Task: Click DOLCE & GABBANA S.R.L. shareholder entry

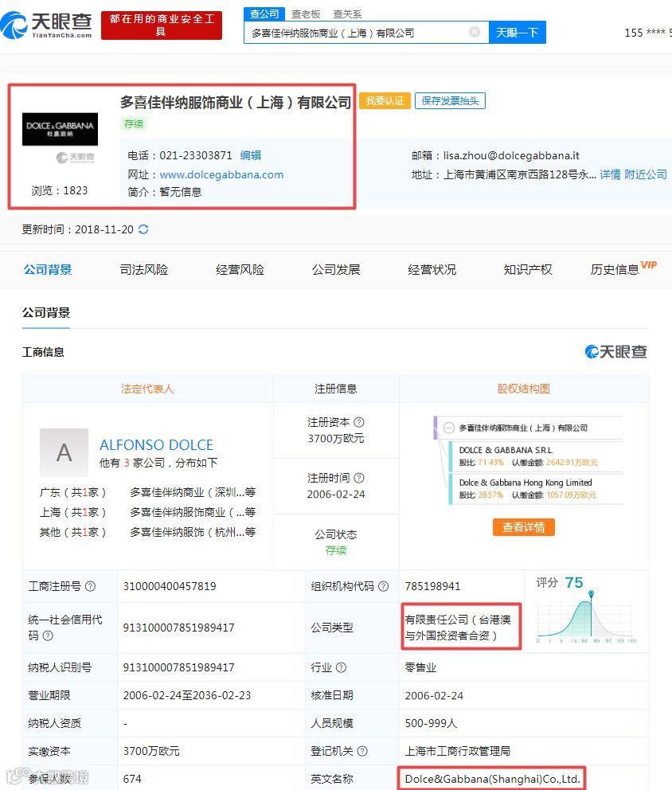Action: [x=506, y=450]
